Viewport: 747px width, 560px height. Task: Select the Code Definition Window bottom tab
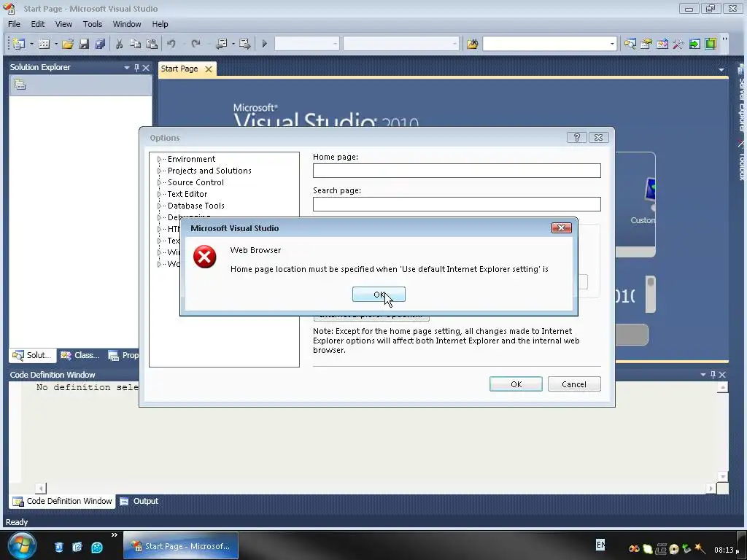[x=63, y=501]
